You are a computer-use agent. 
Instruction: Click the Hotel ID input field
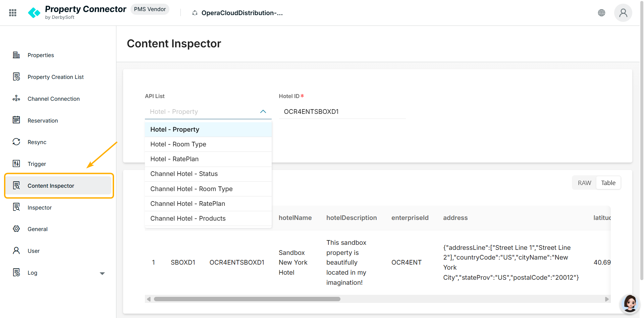(x=342, y=111)
